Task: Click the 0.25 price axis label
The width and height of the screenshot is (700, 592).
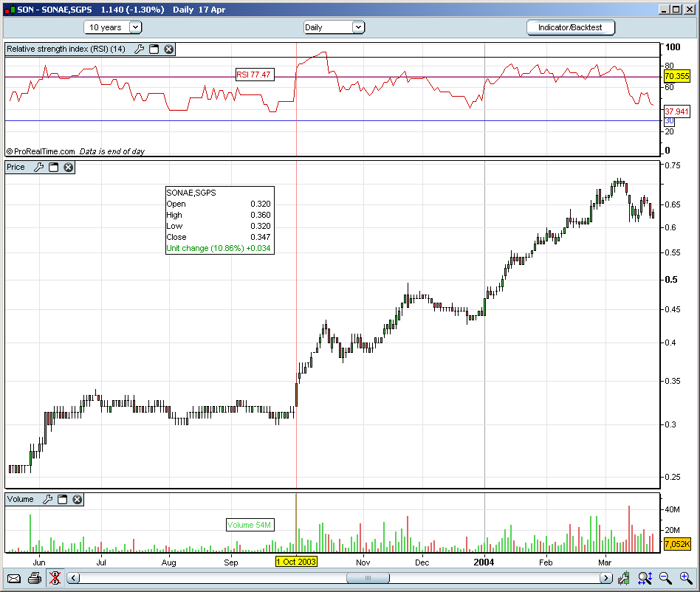Action: pyautogui.click(x=673, y=477)
